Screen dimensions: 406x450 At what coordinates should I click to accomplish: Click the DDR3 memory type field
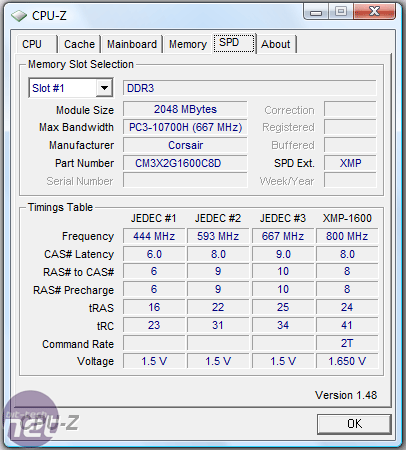250,88
